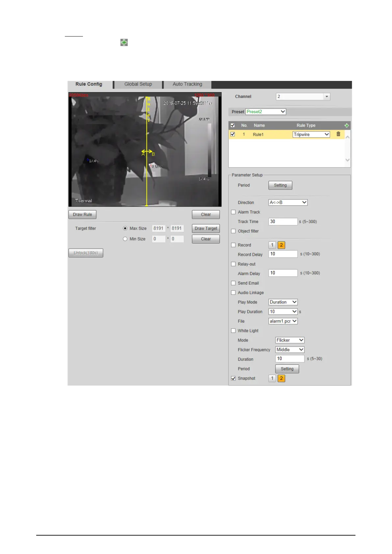Select Record channel 2 button

coord(281,245)
